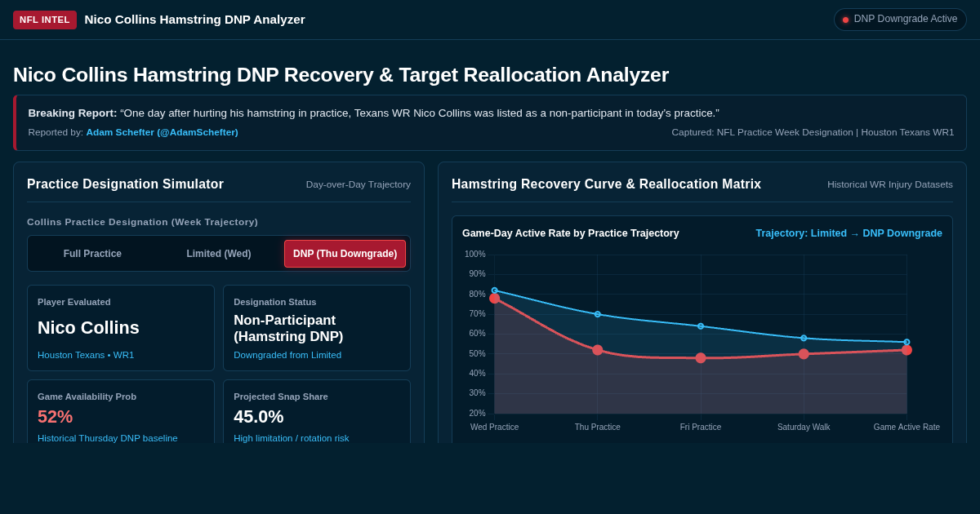The width and height of the screenshot is (980, 514).
Task: Click red data point at Fri Practice
Action: click(701, 358)
